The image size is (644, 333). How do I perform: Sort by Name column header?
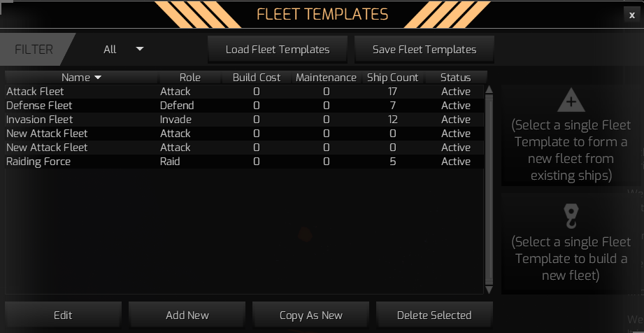(81, 78)
